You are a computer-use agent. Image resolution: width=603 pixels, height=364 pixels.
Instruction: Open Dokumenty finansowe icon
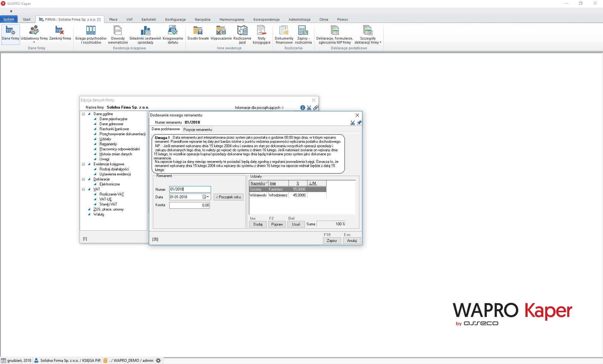[284, 35]
